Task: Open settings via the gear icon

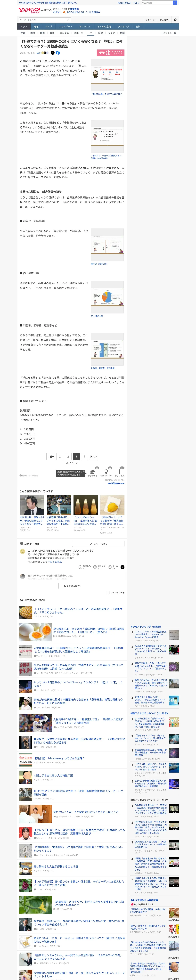Action: pos(175,20)
